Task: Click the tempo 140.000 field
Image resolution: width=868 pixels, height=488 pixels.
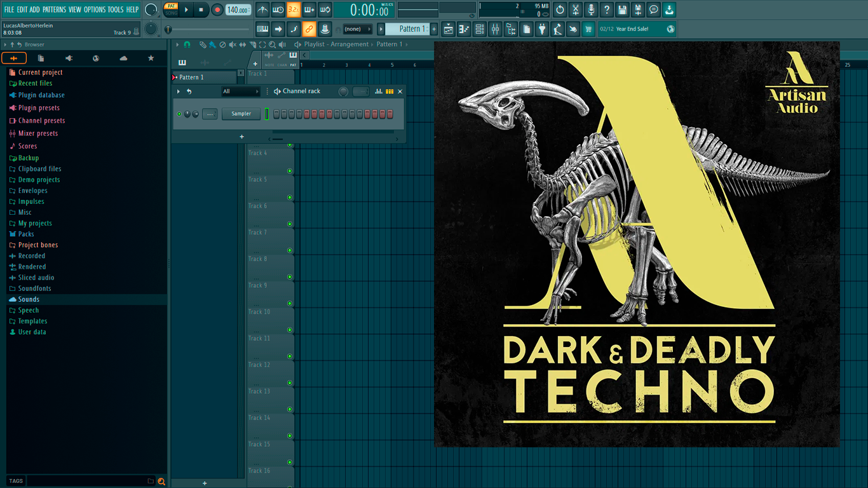Action: [238, 10]
